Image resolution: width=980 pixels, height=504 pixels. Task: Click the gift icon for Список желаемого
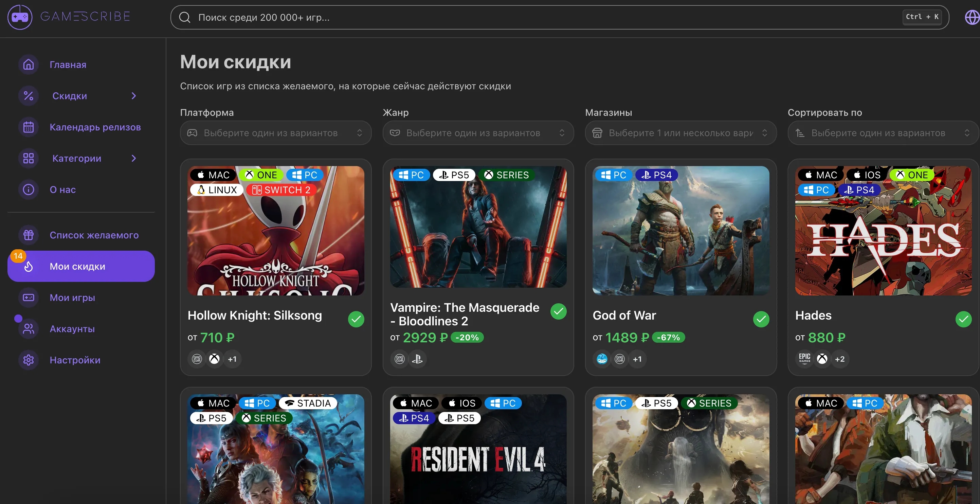click(x=28, y=235)
